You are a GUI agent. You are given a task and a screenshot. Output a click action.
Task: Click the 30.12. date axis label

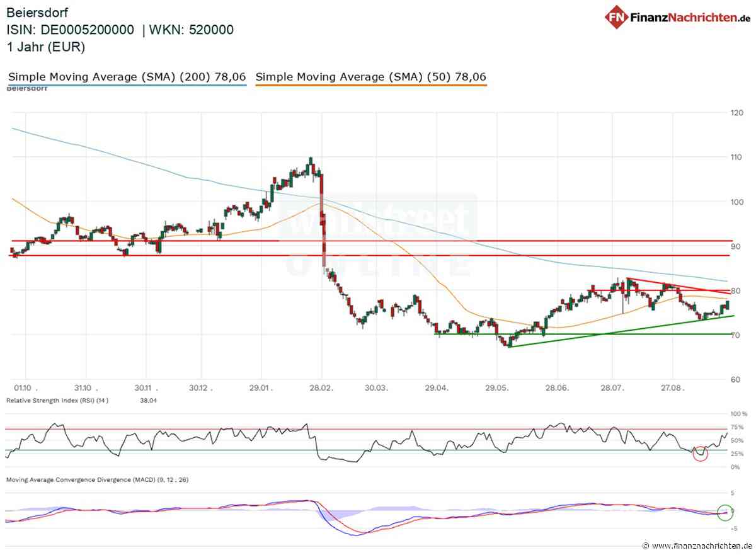pyautogui.click(x=200, y=387)
